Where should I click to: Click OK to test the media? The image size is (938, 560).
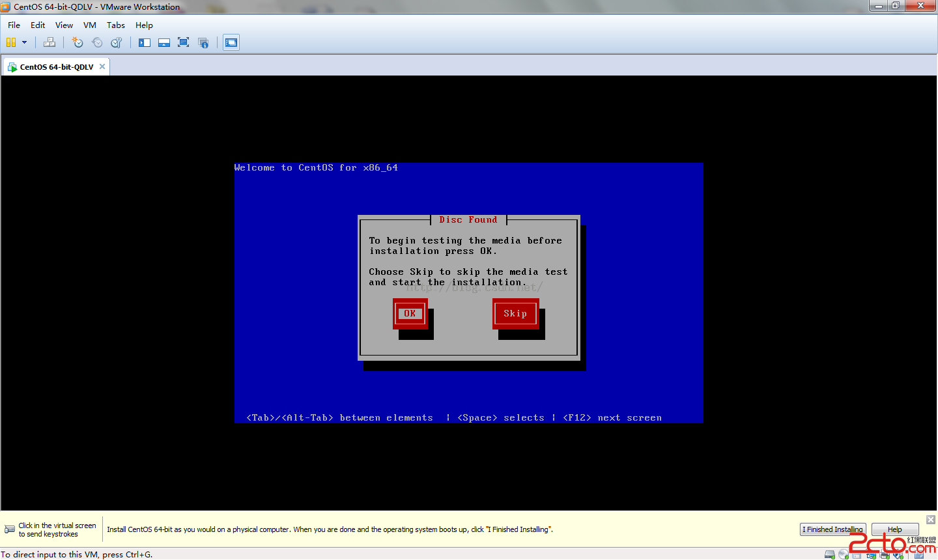(410, 314)
